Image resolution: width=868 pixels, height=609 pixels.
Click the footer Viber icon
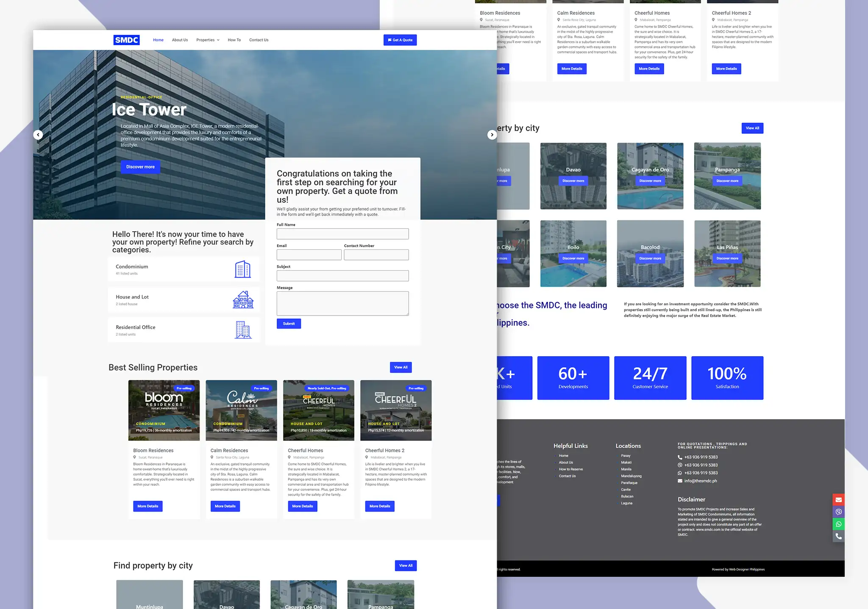(x=680, y=465)
